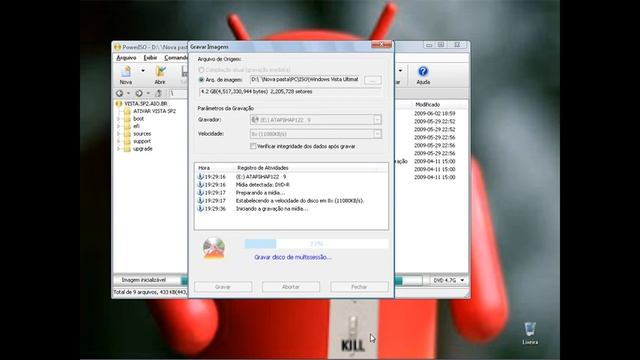This screenshot has width=640, height=360.
Task: Select the row modified 2009-06-02 18:59
Action: pyautogui.click(x=434, y=113)
